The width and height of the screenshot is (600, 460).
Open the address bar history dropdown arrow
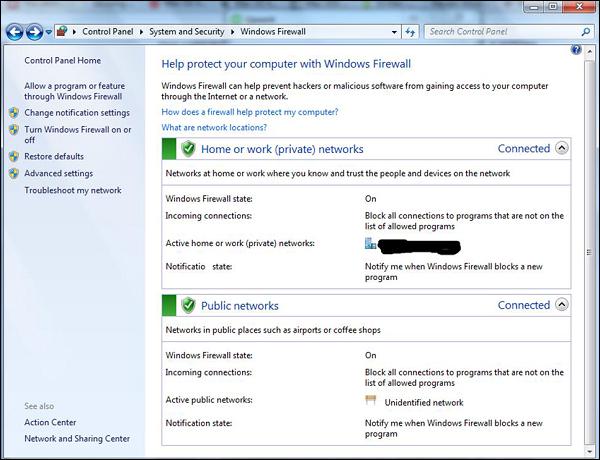click(394, 32)
